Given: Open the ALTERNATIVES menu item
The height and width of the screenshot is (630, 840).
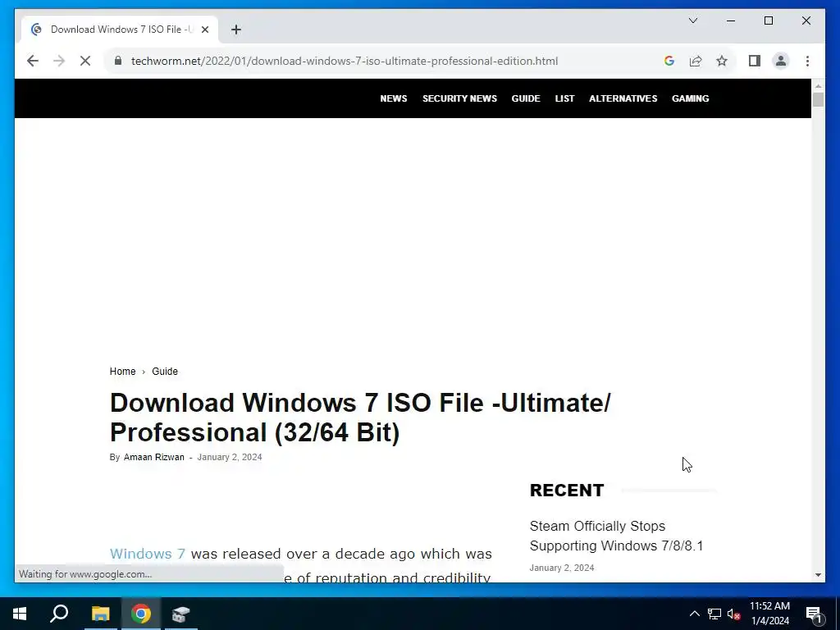Looking at the screenshot, I should point(623,98).
